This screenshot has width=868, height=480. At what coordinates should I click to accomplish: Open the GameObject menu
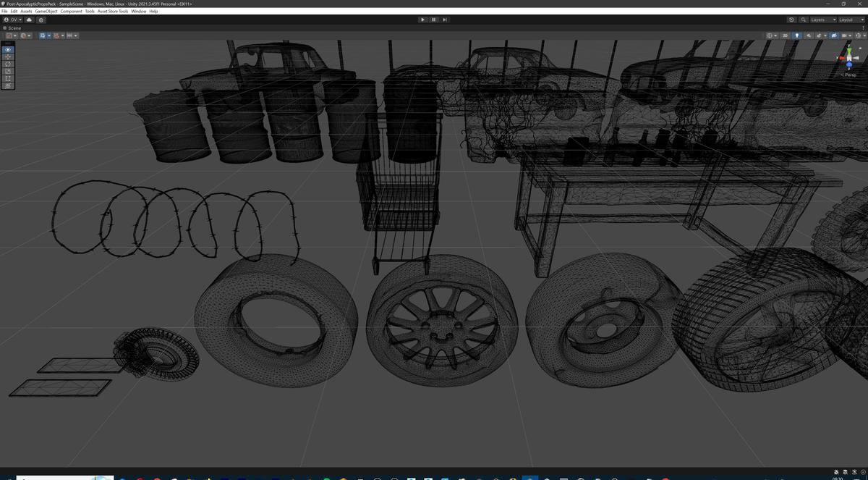coord(47,11)
